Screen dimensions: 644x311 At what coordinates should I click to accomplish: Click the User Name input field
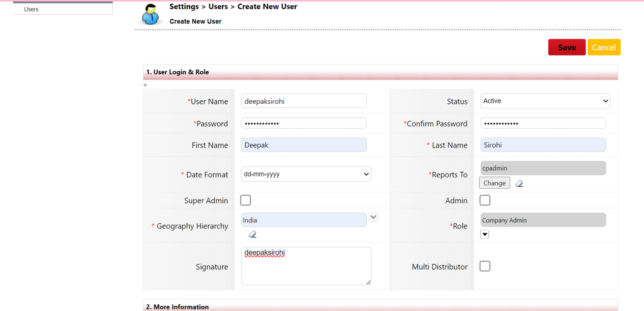[x=304, y=101]
